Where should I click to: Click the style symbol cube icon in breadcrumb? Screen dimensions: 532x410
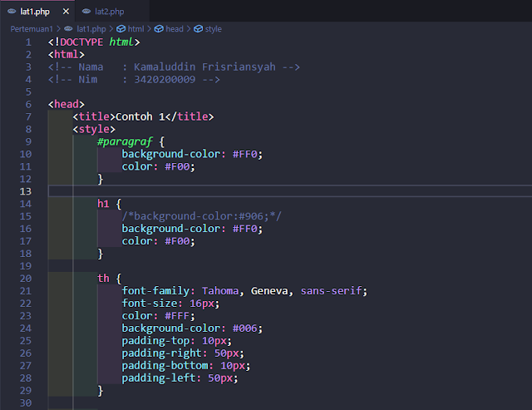tap(198, 29)
